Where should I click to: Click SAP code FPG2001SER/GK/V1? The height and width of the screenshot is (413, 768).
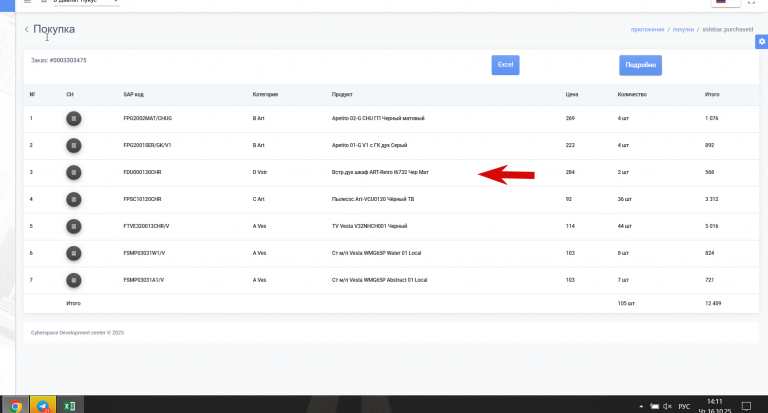pyautogui.click(x=147, y=145)
